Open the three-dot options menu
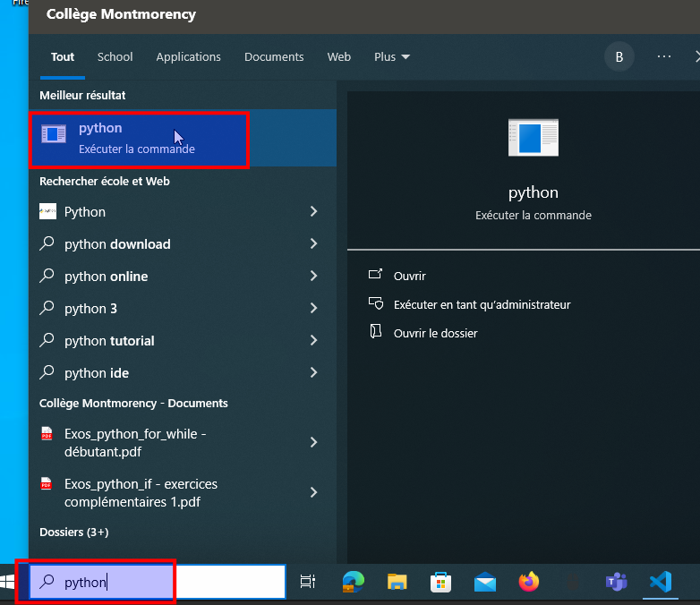Viewport: 700px width, 605px height. pyautogui.click(x=664, y=56)
